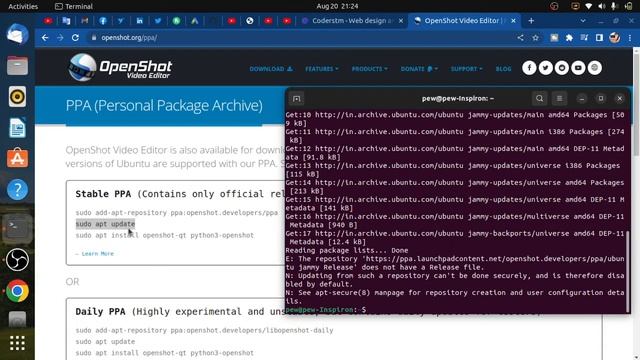Viewport: 640px width, 360px height.
Task: Open DOWNLOAD nav item
Action: tap(271, 69)
